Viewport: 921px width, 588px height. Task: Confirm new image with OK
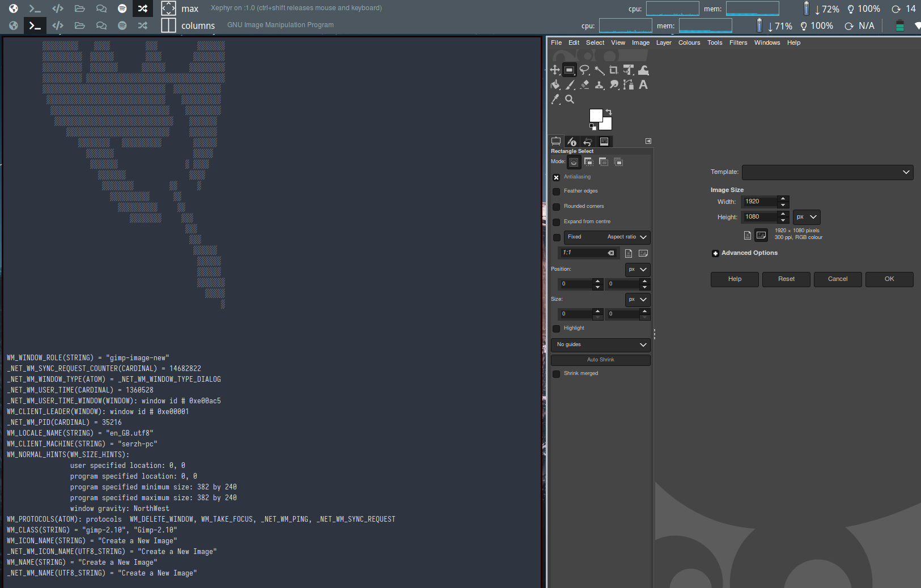pyautogui.click(x=889, y=279)
